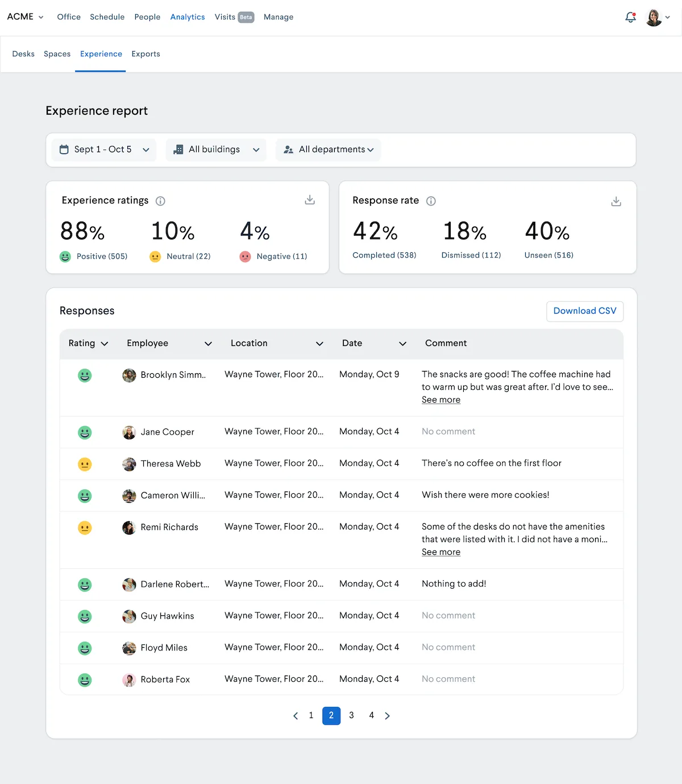Image resolution: width=682 pixels, height=784 pixels.
Task: Click the Completed (538) link
Action: point(384,256)
